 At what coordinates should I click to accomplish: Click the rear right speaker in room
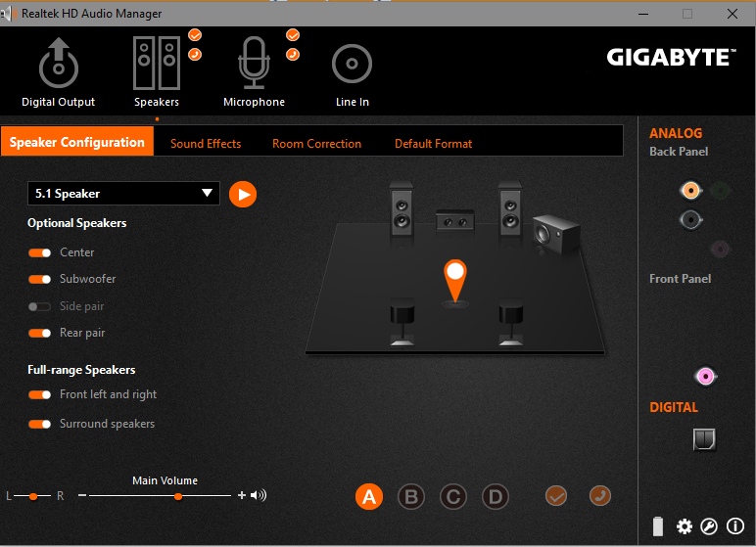(511, 322)
